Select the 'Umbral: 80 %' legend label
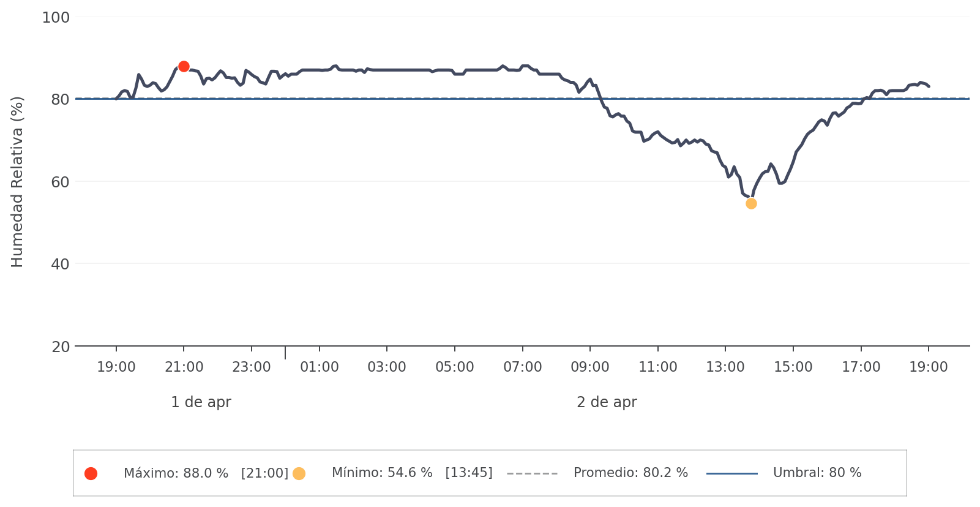 pos(817,473)
